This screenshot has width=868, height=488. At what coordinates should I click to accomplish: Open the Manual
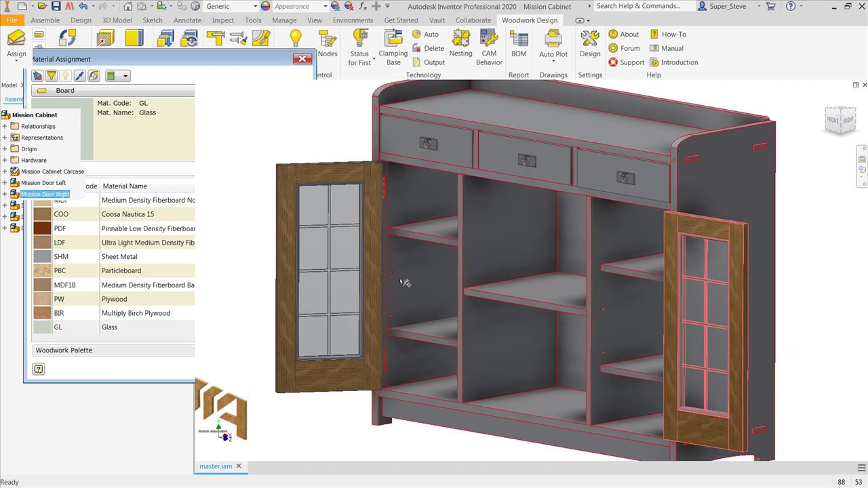[x=667, y=48]
